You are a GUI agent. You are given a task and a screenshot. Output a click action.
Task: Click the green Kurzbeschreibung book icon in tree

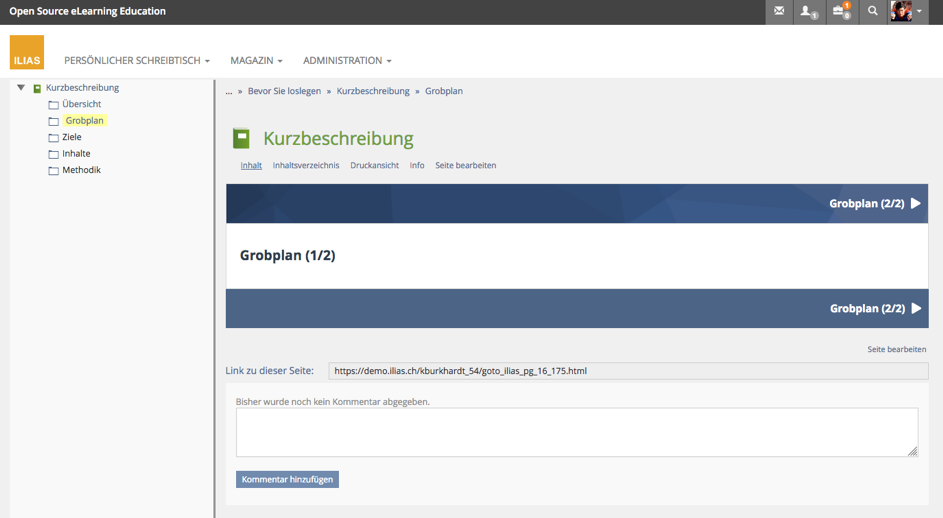click(37, 88)
